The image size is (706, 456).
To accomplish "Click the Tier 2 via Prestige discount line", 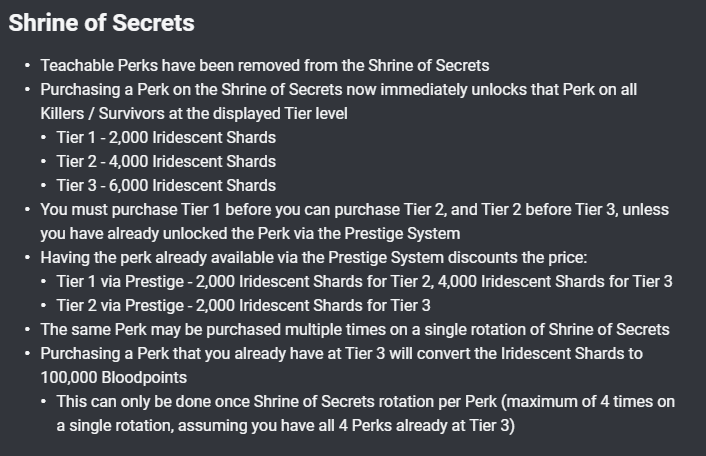I will coord(244,306).
